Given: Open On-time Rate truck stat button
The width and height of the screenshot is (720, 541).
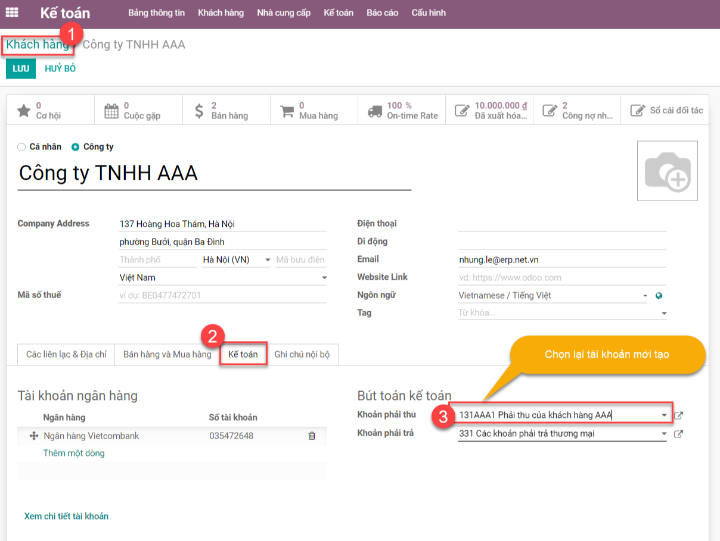Looking at the screenshot, I should [x=401, y=110].
